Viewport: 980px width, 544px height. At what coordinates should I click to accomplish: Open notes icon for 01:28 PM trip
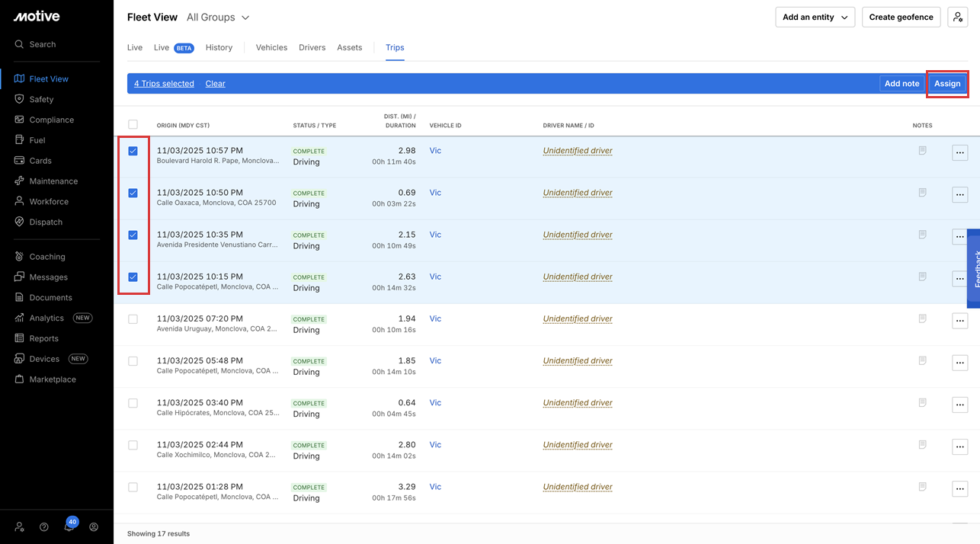point(922,487)
